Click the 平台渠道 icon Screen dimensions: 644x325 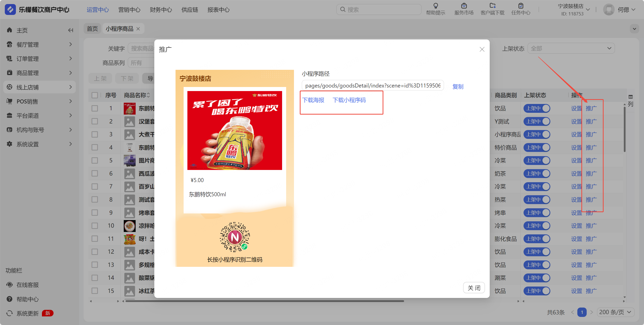[x=10, y=116]
